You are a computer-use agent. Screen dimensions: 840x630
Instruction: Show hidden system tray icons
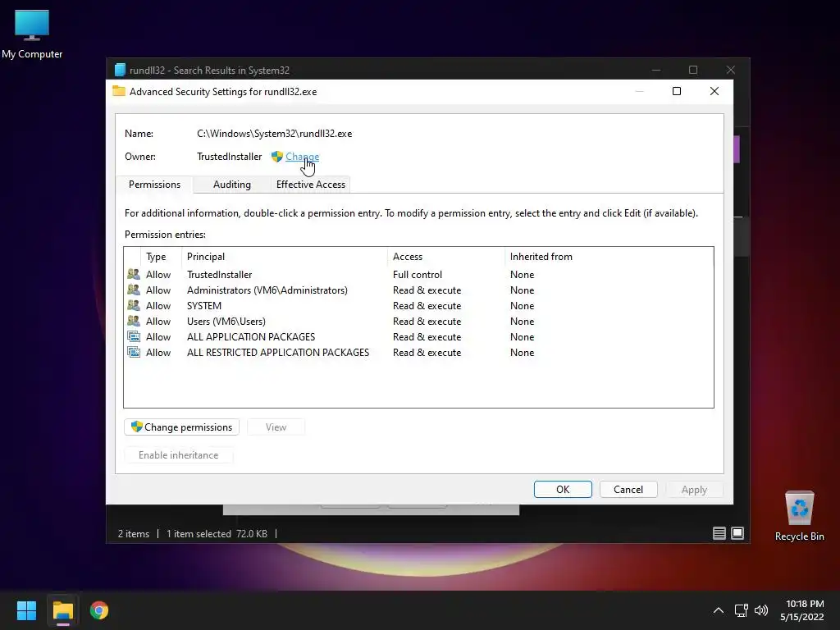click(719, 610)
